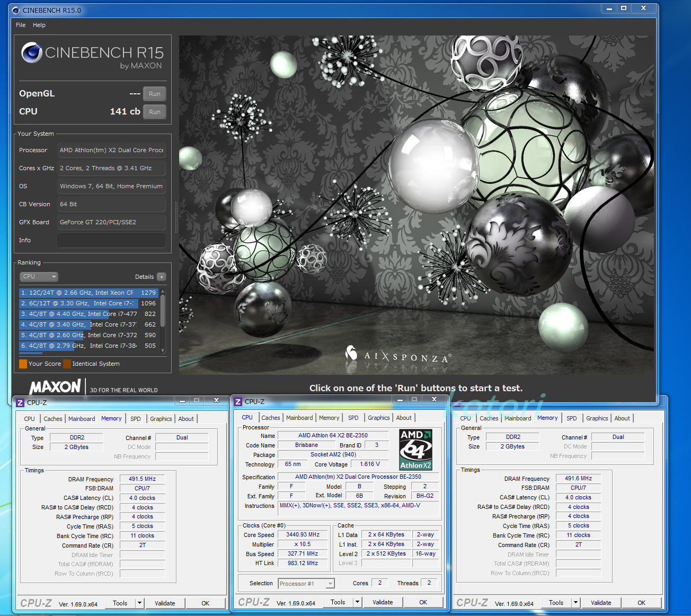
Task: Open Mainboard tab in middle CPU-Z window
Action: (299, 418)
